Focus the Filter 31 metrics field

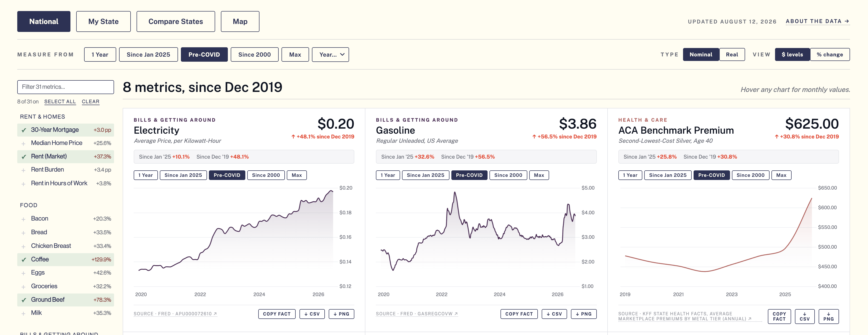(x=65, y=87)
